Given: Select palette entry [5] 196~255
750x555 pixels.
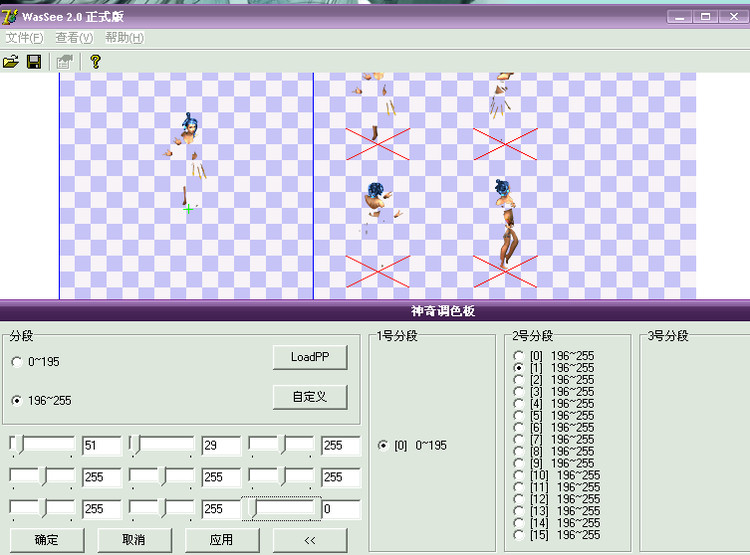Looking at the screenshot, I should click(x=518, y=416).
